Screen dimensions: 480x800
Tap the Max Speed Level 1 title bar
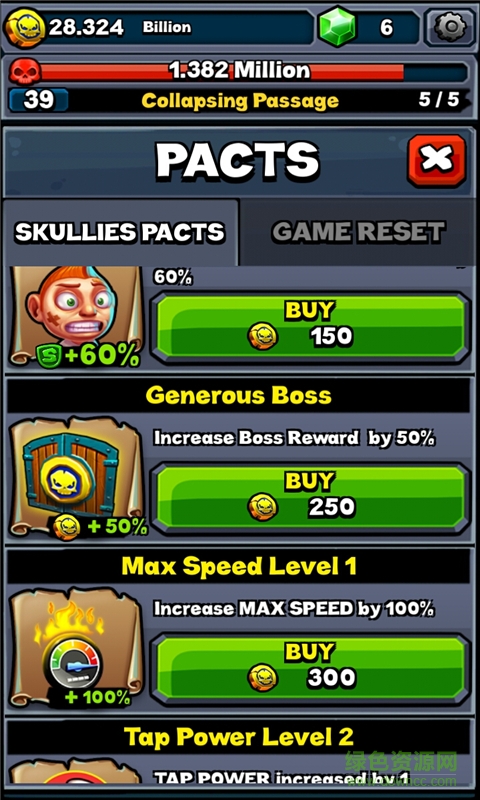click(239, 566)
